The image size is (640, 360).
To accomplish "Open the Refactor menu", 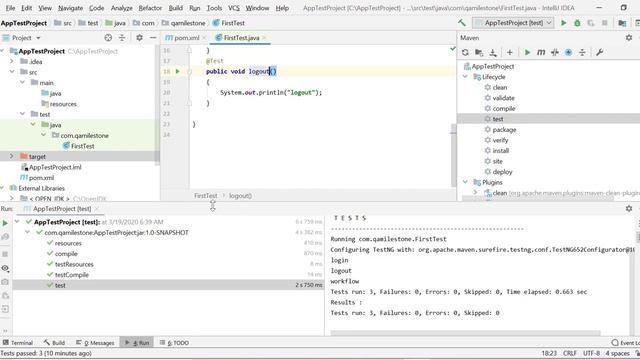I will point(150,8).
